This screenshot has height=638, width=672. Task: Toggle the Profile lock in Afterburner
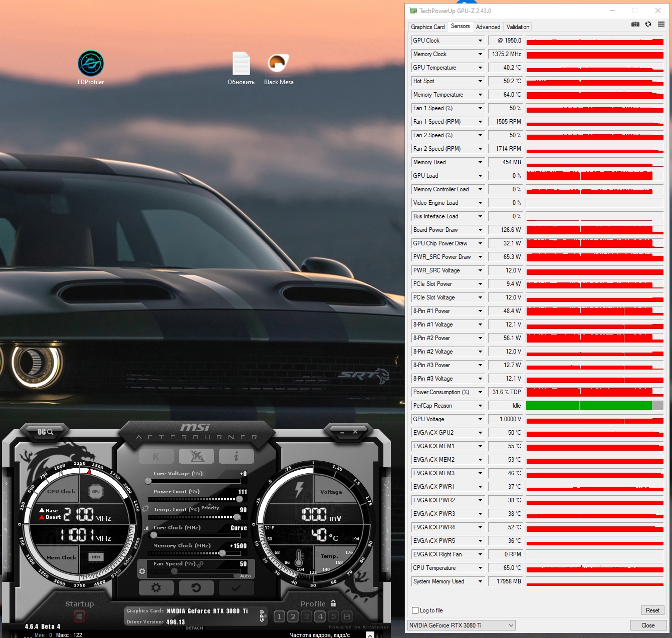pyautogui.click(x=333, y=603)
